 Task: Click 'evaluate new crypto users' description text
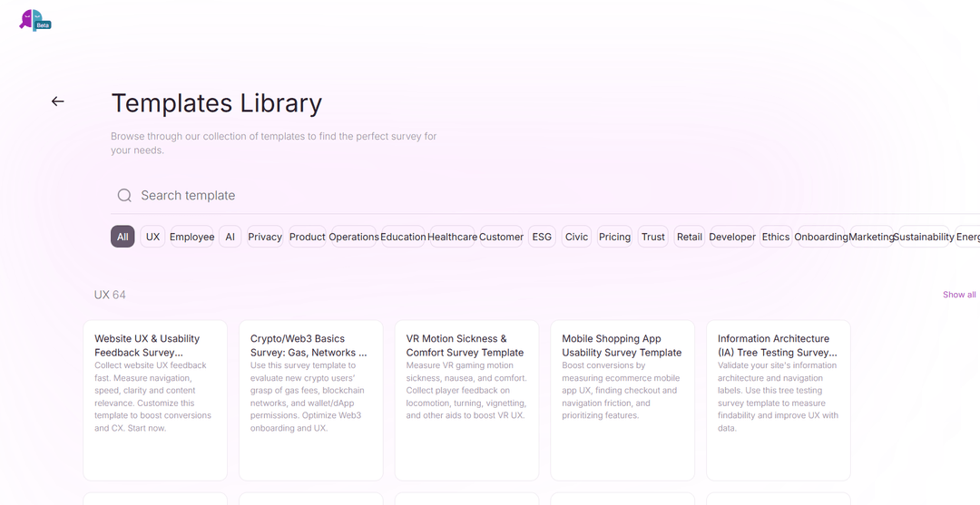click(307, 397)
